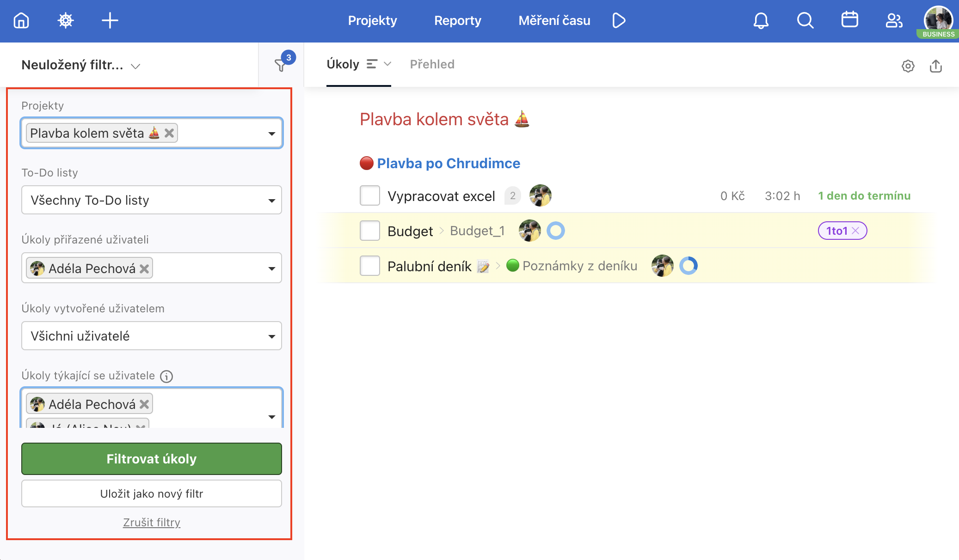Open the Vypracovat excel task

(441, 196)
